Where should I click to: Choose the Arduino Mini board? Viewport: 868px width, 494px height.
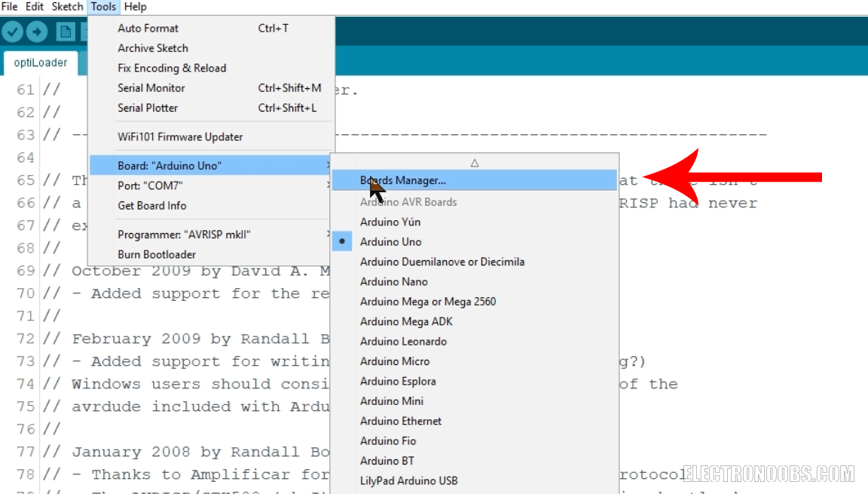[475, 401]
